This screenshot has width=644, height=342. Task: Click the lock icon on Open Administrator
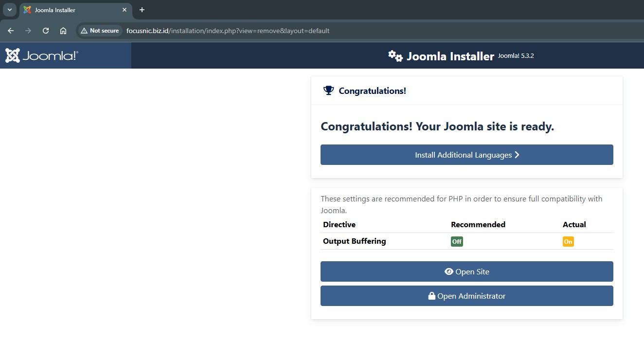pyautogui.click(x=431, y=296)
